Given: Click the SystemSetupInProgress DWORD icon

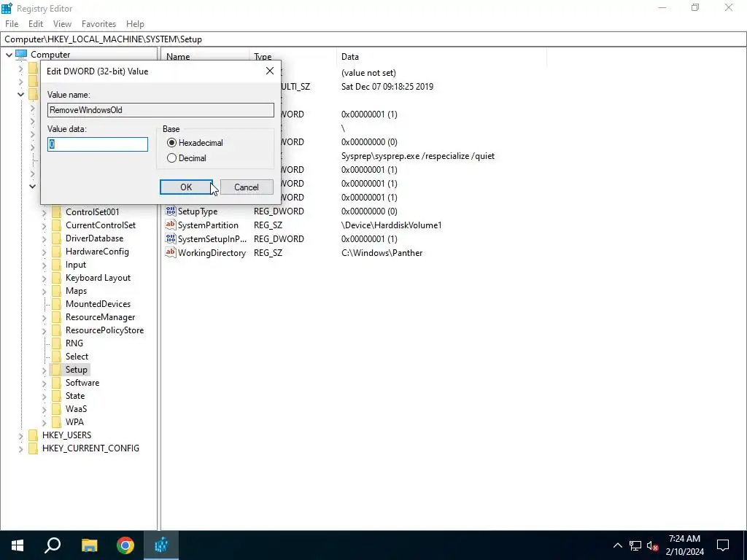Looking at the screenshot, I should click(171, 238).
